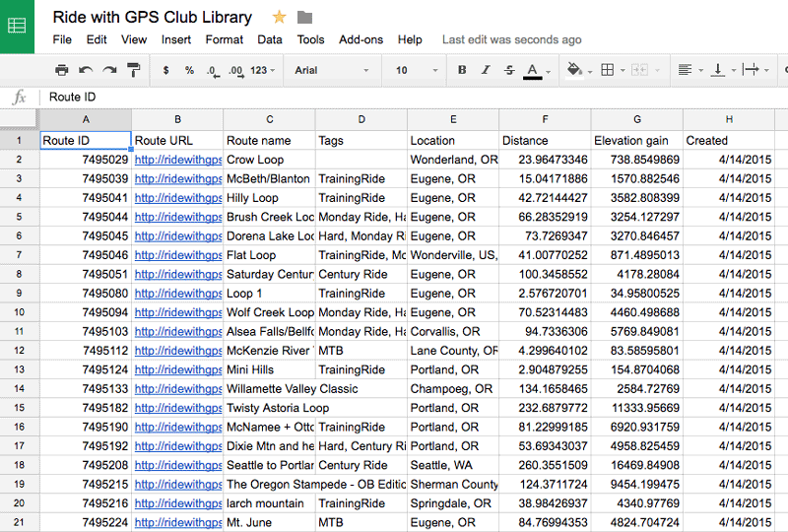Select the 'Elevation gain' header cell
This screenshot has height=532, width=788.
tap(636, 140)
